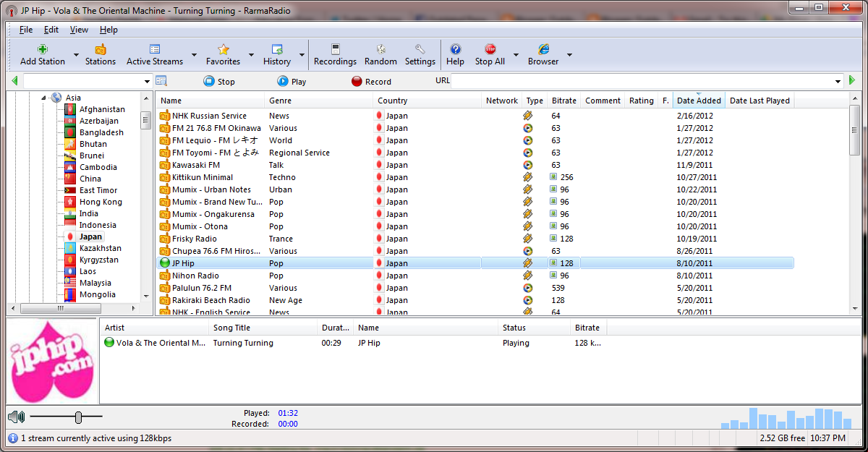Open the search combo box dropdown
Screen dimensions: 868x452
coord(147,81)
